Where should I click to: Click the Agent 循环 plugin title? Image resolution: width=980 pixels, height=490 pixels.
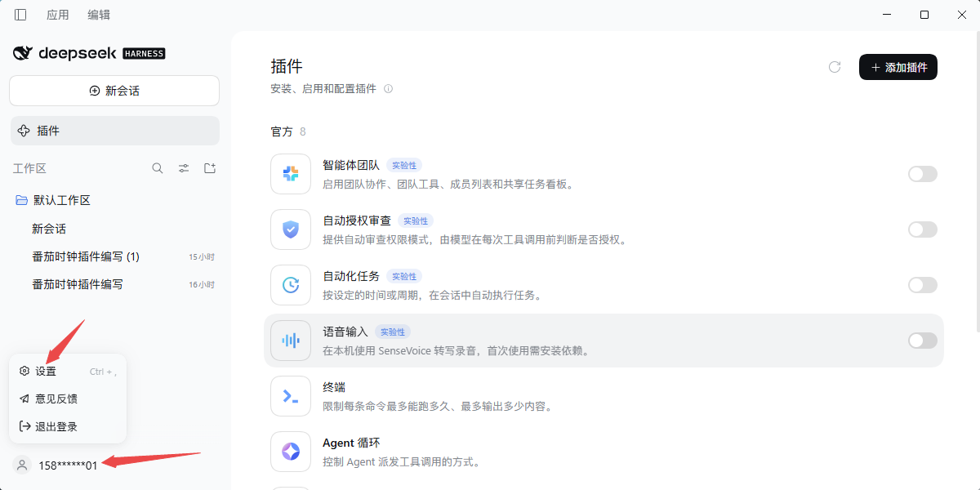tap(351, 443)
